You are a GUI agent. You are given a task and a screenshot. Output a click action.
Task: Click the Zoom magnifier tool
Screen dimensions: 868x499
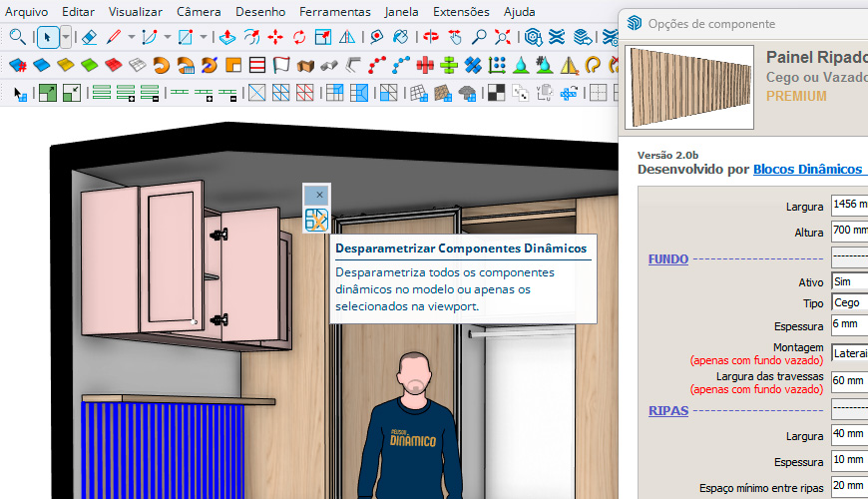479,38
